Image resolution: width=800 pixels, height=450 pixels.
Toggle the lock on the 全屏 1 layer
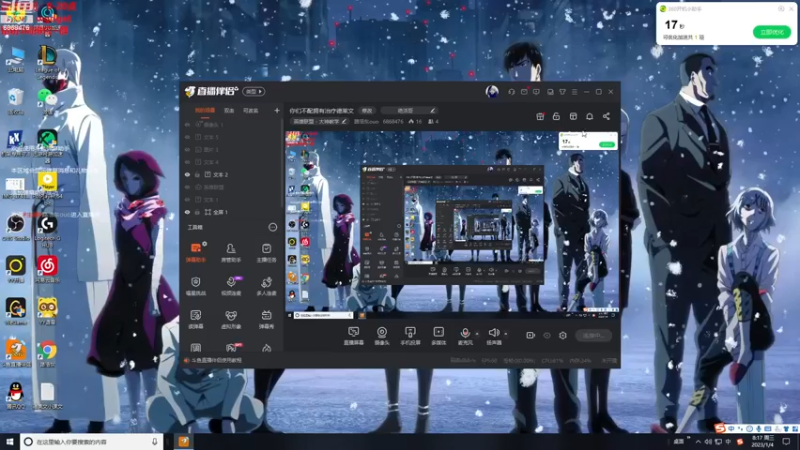[197, 212]
